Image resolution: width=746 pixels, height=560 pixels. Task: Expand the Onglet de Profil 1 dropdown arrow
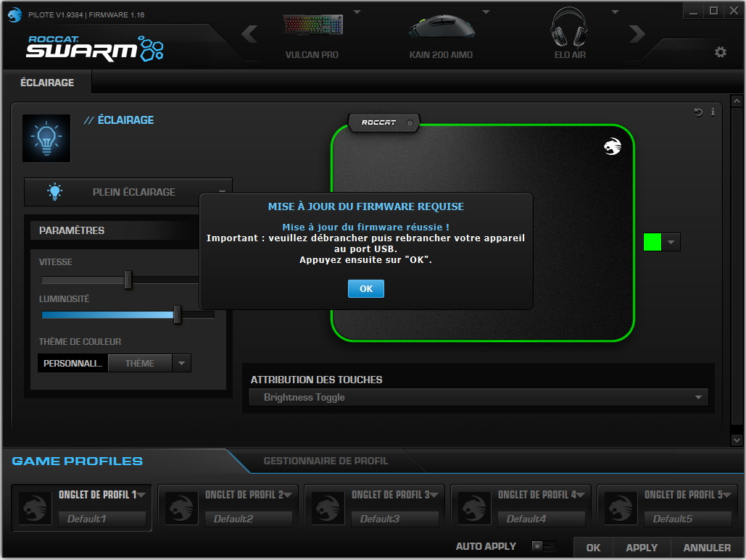(x=141, y=495)
